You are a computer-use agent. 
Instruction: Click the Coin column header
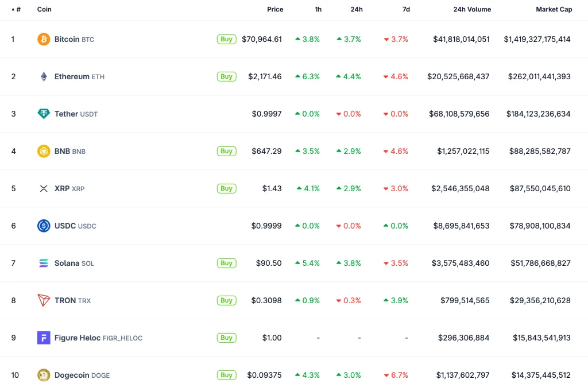click(x=45, y=9)
